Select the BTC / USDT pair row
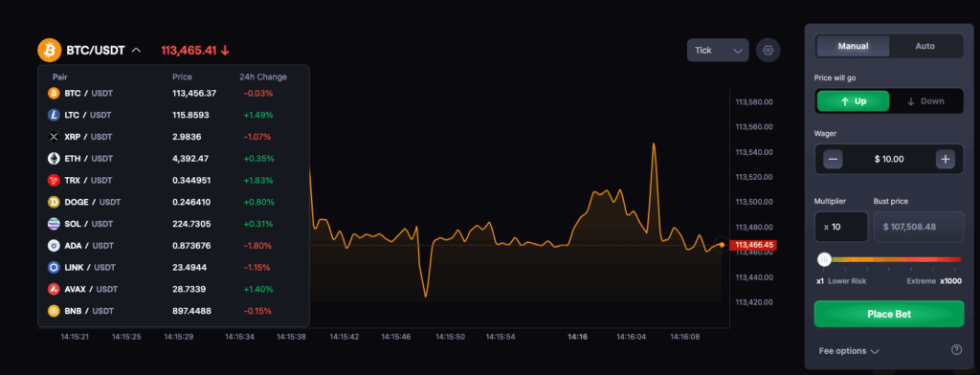 point(174,93)
